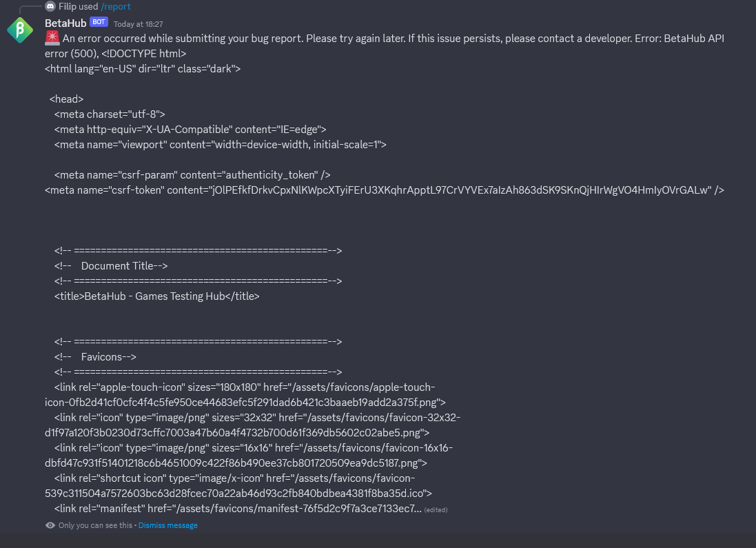The height and width of the screenshot is (548, 756).
Task: Open Filip's profile from the username
Action: click(68, 7)
